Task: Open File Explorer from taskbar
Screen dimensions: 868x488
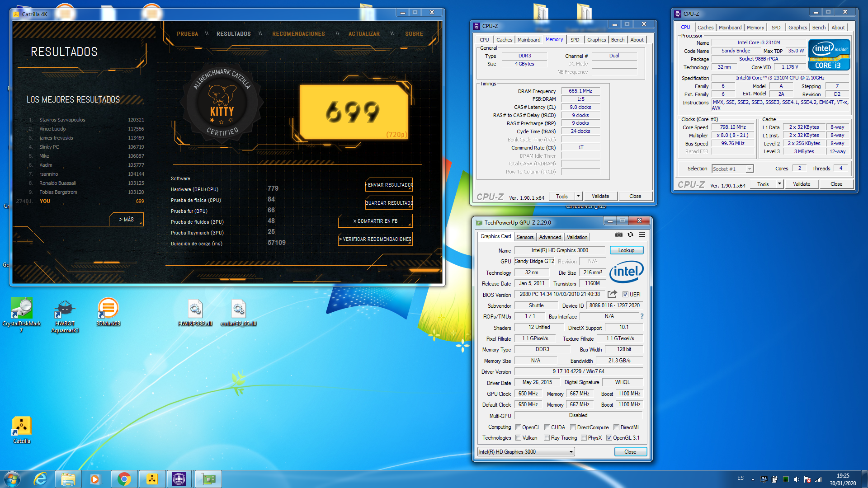Action: pyautogui.click(x=68, y=479)
